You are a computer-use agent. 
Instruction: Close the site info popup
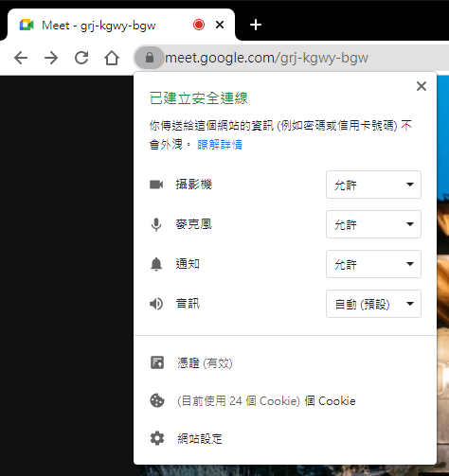422,86
